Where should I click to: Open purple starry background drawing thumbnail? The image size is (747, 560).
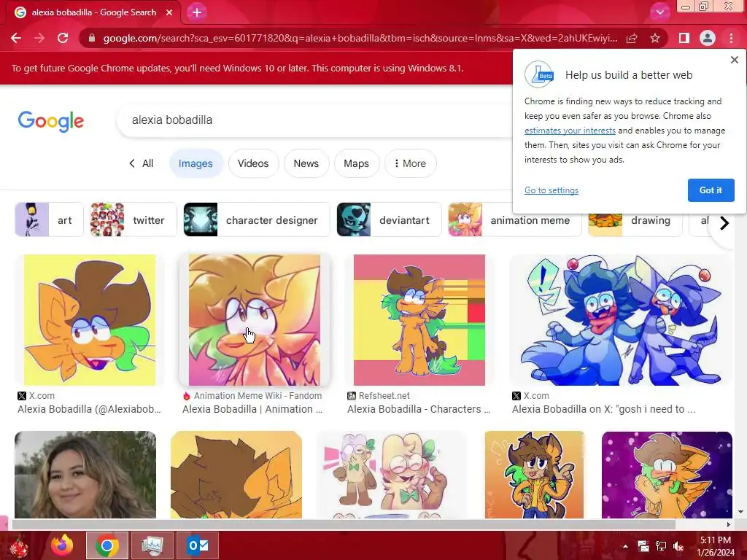[667, 475]
